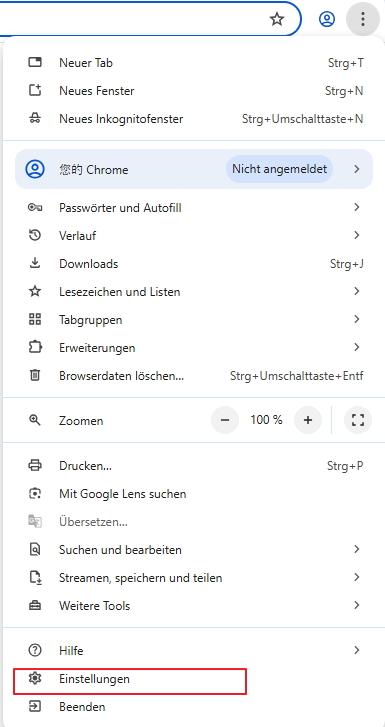Expand Passwörter und Autofill submenu chevron

(357, 207)
